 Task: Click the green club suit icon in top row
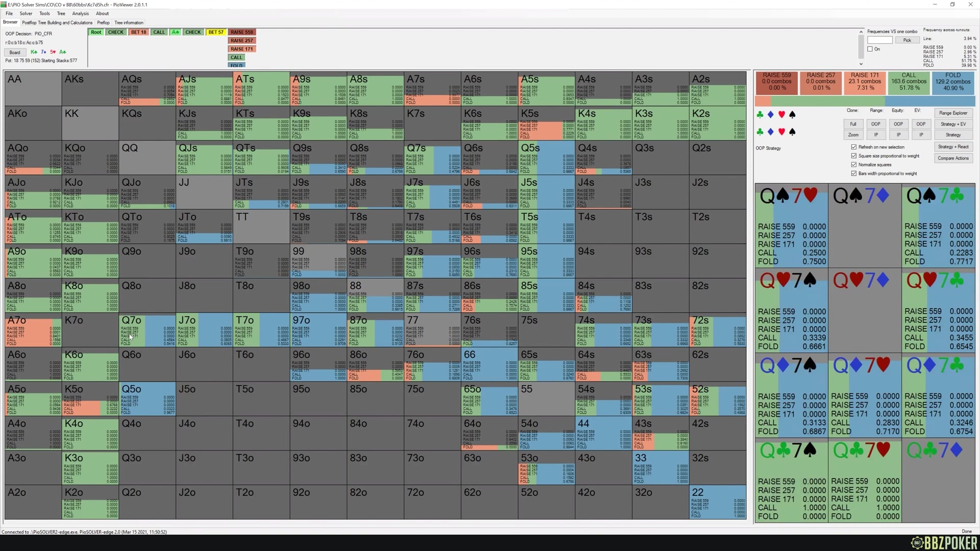[760, 115]
